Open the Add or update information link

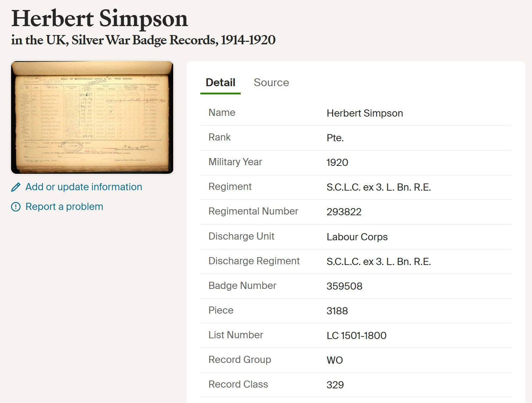(x=84, y=187)
